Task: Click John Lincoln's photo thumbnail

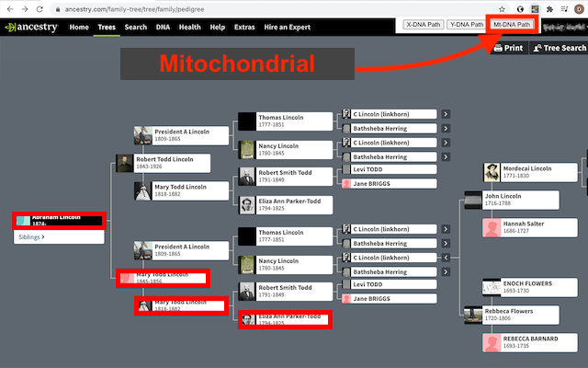Action: point(473,201)
